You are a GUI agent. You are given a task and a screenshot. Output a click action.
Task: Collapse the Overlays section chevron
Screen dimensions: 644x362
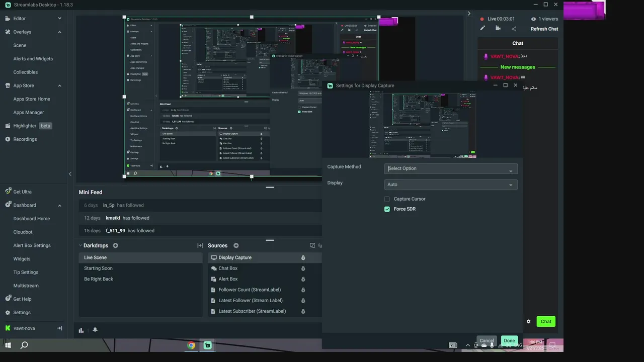[x=59, y=32]
